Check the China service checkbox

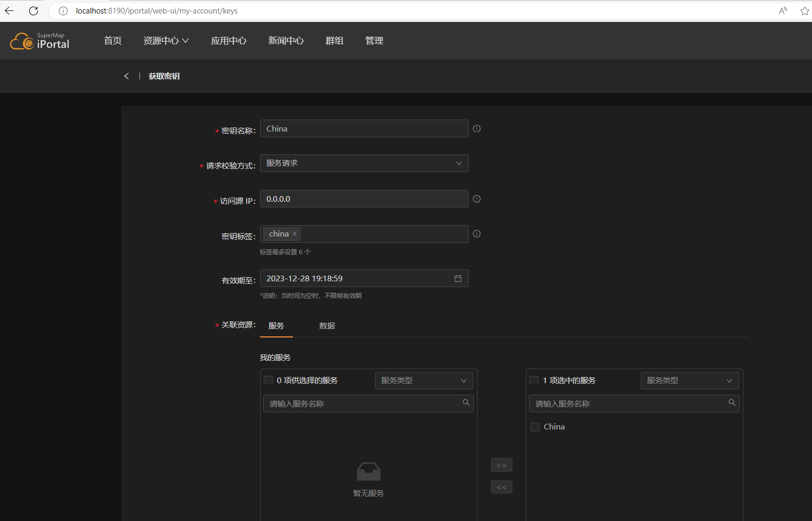[535, 426]
